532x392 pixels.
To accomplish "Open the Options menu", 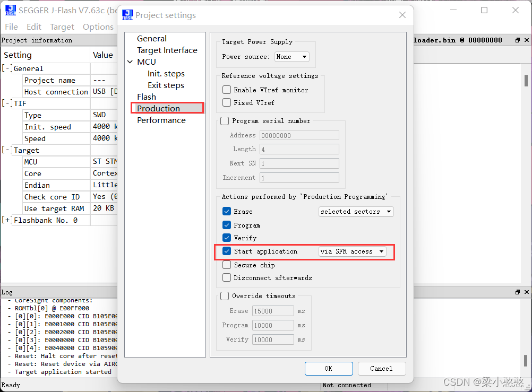I will click(x=98, y=27).
